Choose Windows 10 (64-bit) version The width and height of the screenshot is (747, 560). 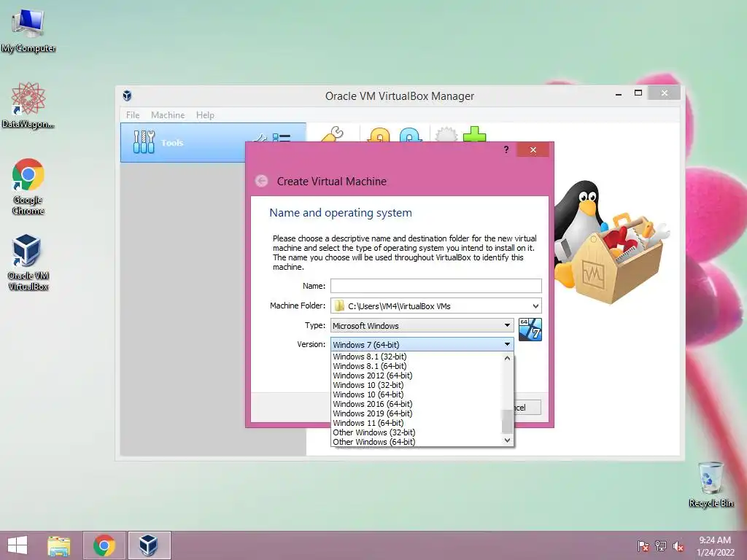tap(368, 394)
